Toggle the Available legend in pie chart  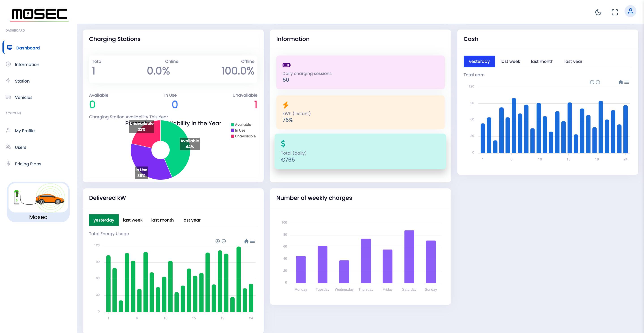pos(242,124)
